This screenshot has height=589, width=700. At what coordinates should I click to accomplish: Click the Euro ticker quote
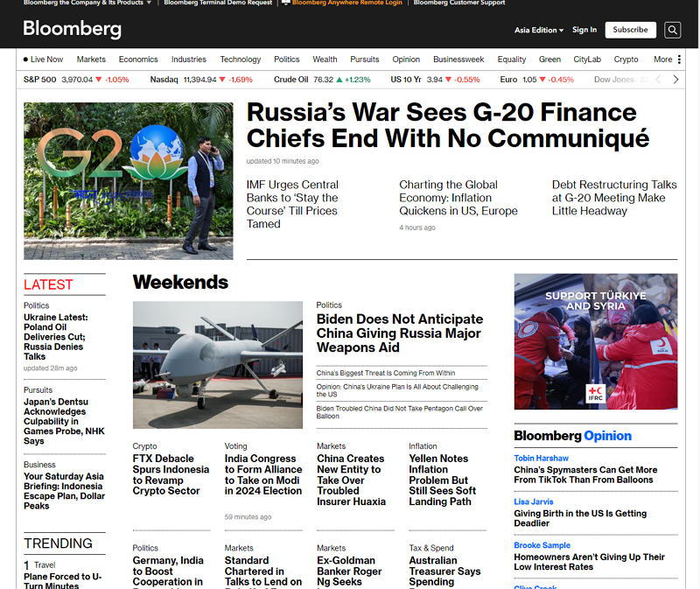tap(537, 80)
